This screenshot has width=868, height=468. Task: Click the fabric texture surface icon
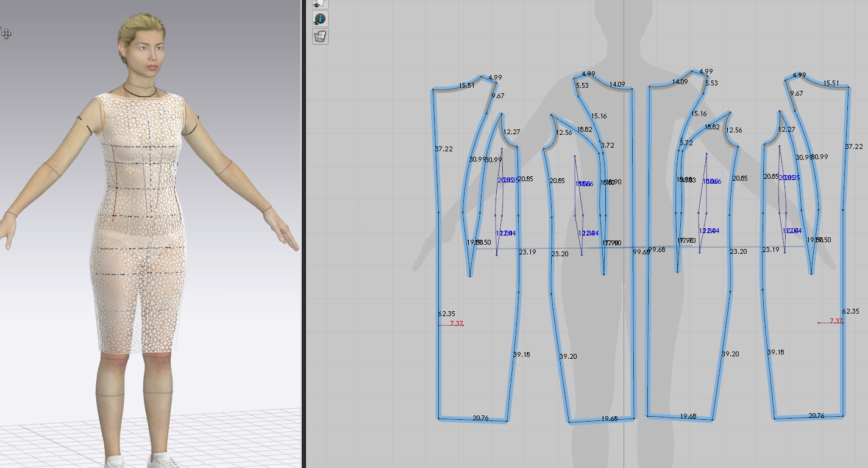[x=320, y=37]
